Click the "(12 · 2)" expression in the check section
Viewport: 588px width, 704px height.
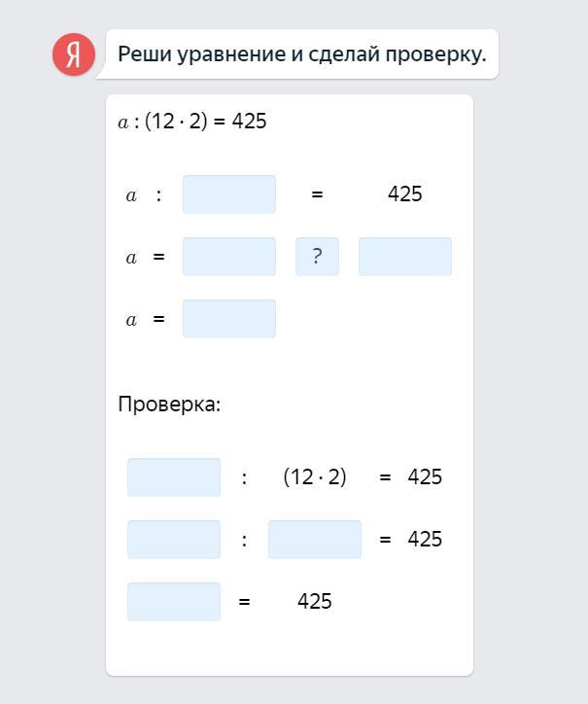click(x=315, y=477)
